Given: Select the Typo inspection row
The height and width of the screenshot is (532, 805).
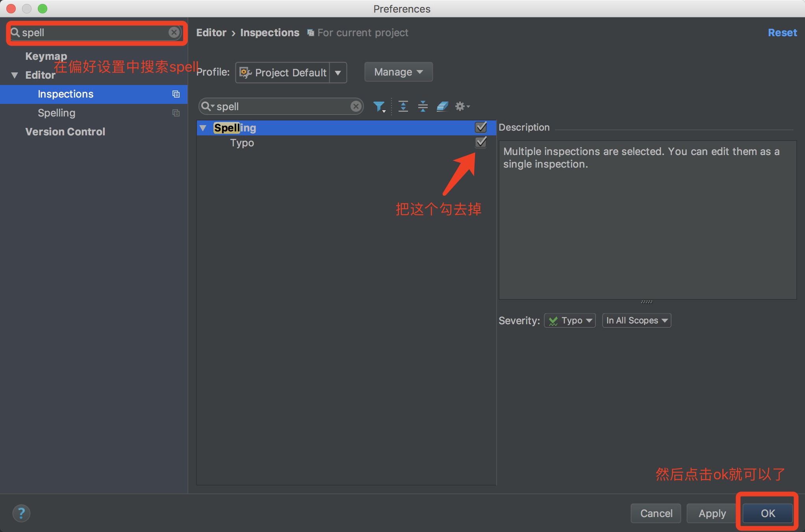Looking at the screenshot, I should [x=346, y=142].
